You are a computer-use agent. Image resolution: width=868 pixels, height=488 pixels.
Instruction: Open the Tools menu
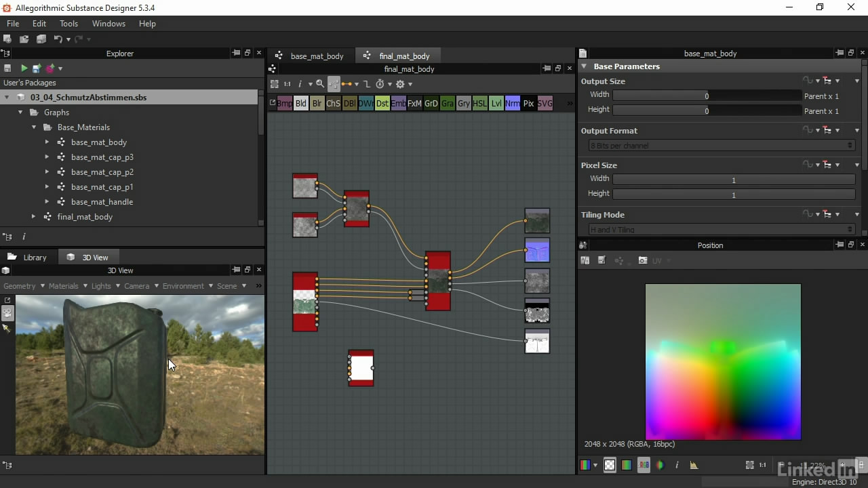click(69, 23)
